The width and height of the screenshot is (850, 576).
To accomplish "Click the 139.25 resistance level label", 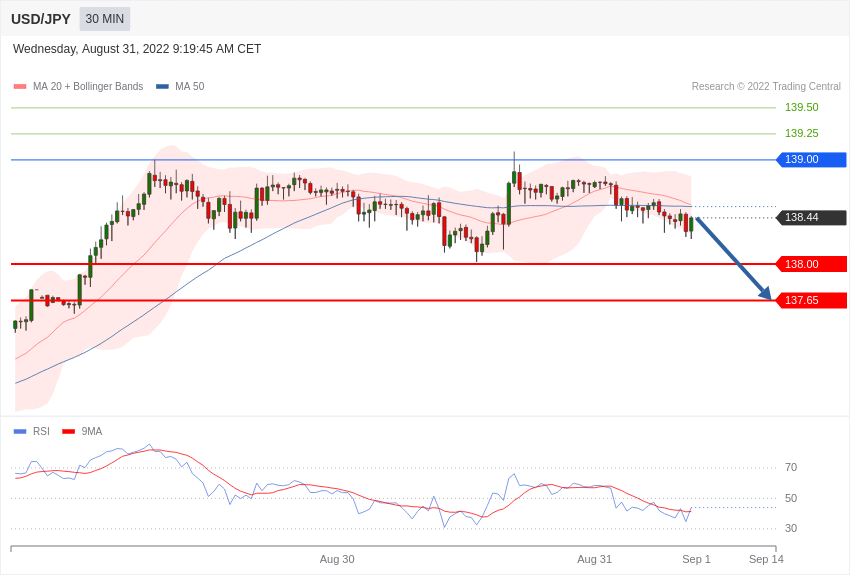I will coord(801,133).
